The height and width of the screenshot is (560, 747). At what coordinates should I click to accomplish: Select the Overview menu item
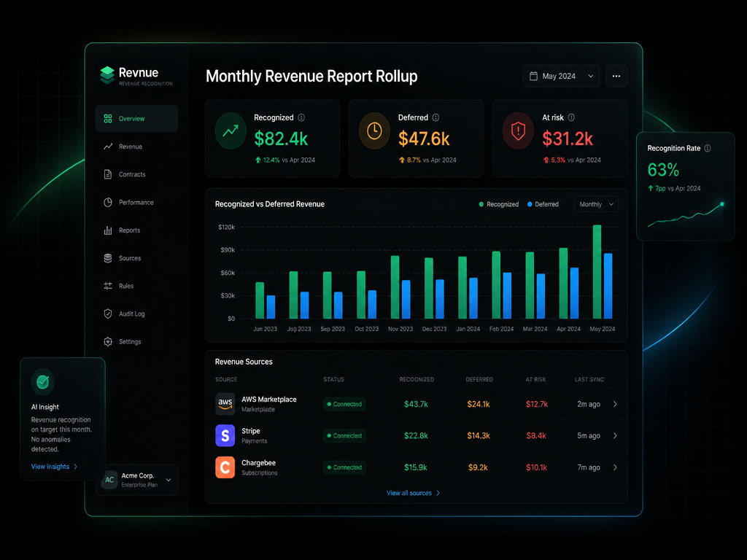tap(136, 119)
